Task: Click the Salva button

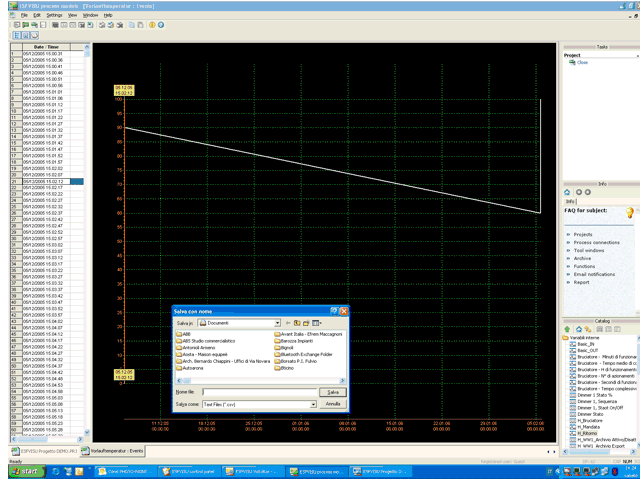Action: point(333,392)
